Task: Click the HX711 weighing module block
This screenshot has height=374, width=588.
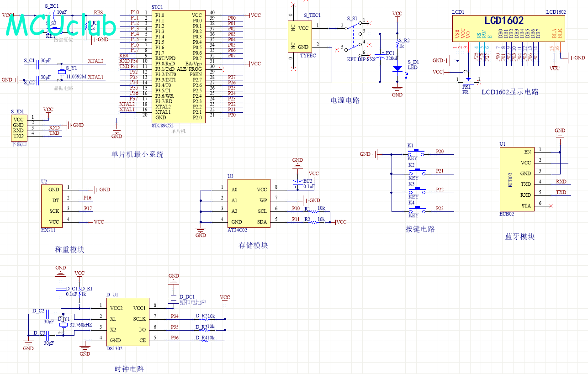Action: click(x=53, y=205)
